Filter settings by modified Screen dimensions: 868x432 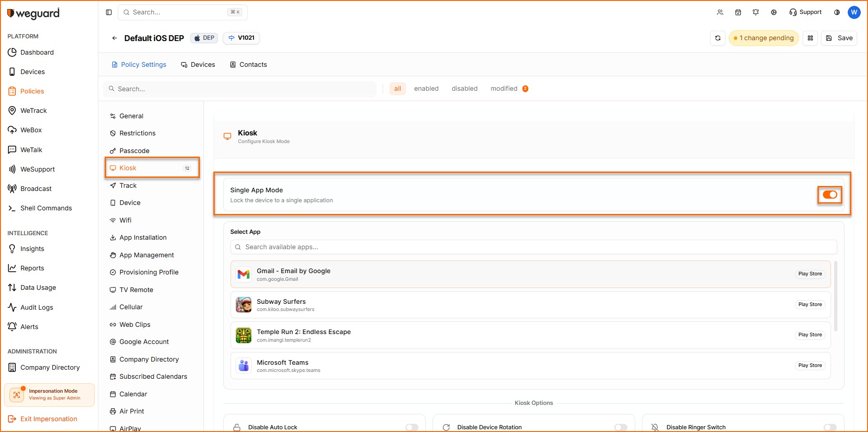[x=504, y=88]
